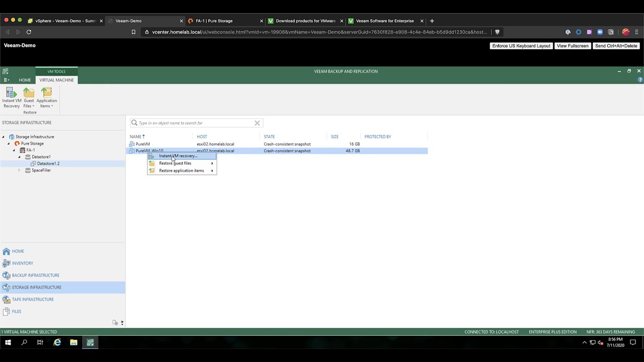Click the Veeam application logo icon
This screenshot has width=644, height=362.
[x=5, y=71]
